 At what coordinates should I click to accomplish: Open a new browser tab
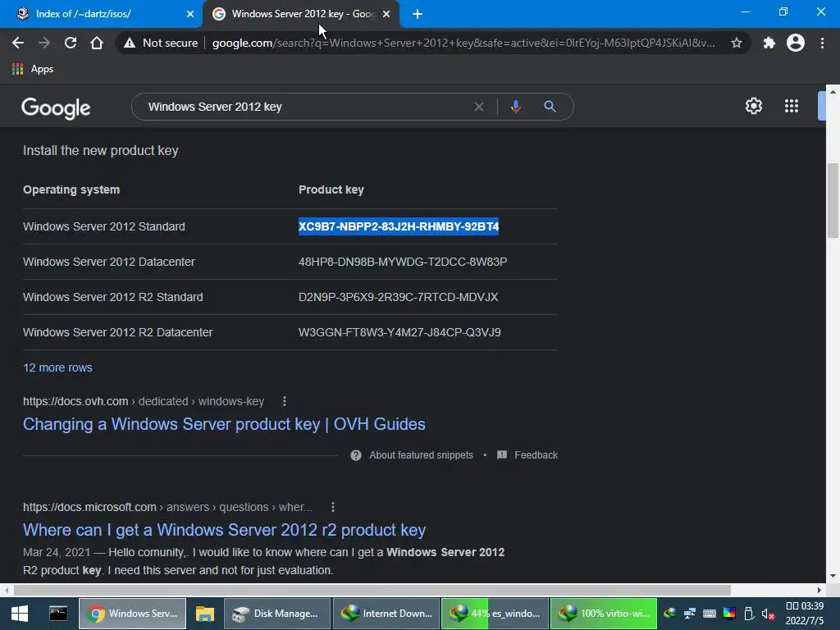(x=418, y=14)
